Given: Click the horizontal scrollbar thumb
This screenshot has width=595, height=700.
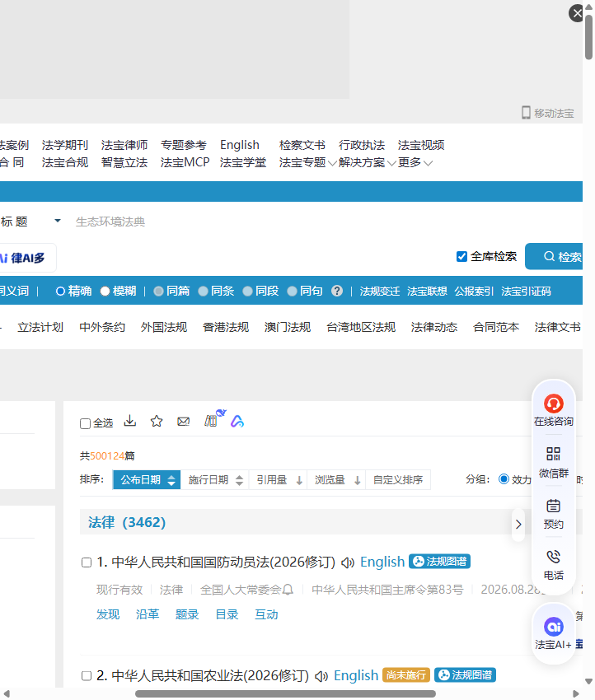Looking at the screenshot, I should 285,693.
